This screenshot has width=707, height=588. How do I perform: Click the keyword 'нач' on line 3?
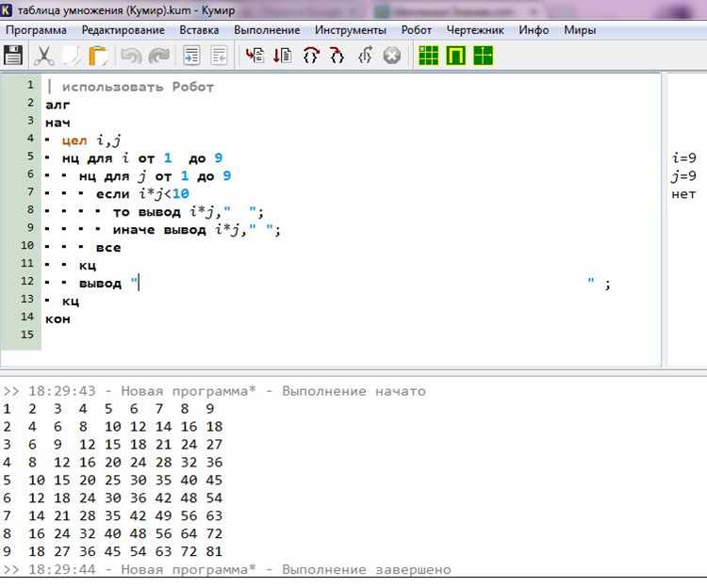tap(58, 122)
